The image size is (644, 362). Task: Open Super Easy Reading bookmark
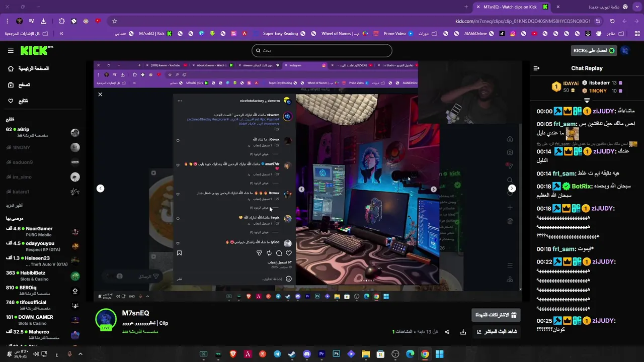[284, 34]
